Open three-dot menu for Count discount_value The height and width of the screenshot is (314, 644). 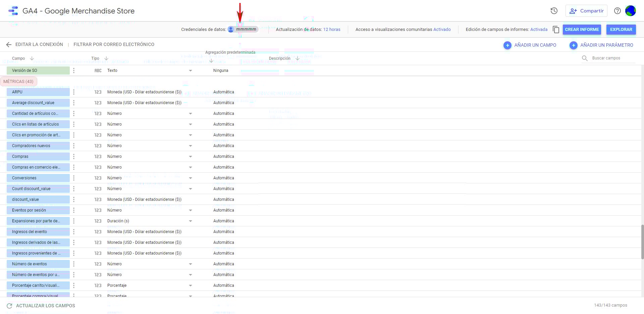(74, 189)
